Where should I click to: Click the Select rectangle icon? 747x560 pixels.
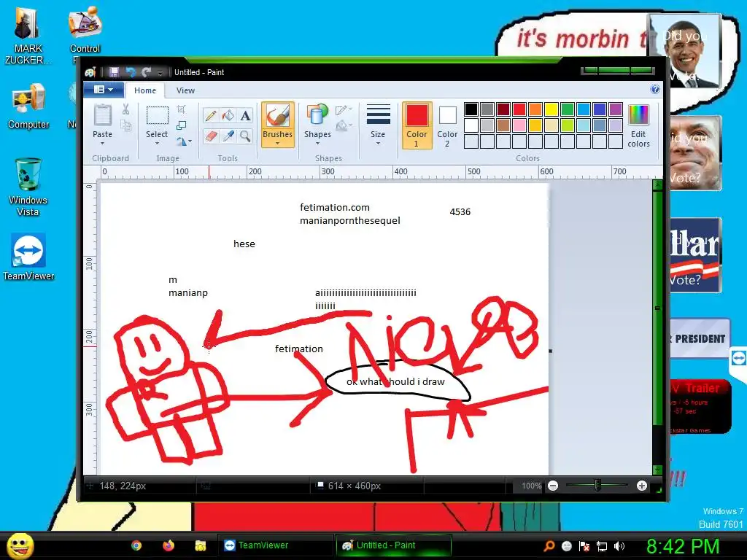click(158, 116)
